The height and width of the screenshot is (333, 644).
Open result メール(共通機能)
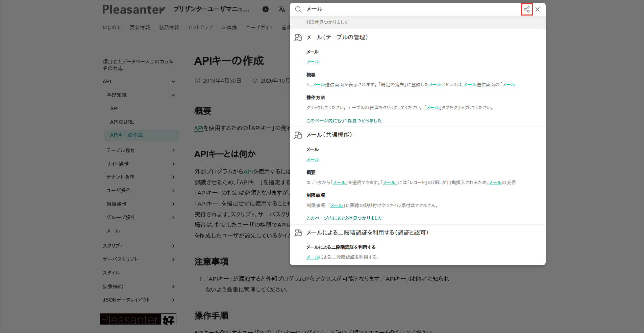point(329,135)
